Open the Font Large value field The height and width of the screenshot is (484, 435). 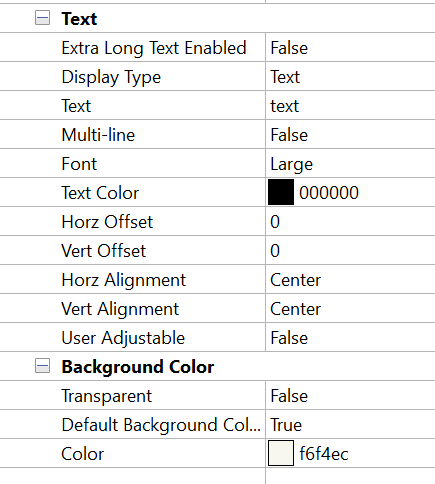[350, 163]
